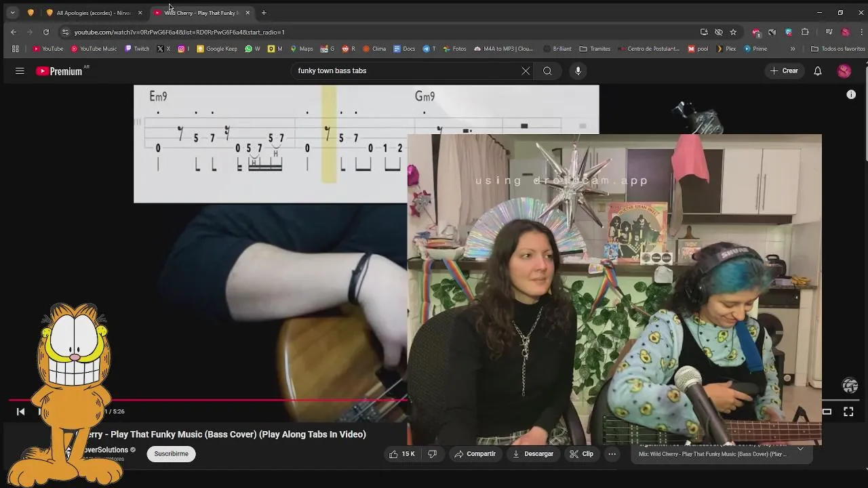Seek on the red video progress bar

click(208, 400)
